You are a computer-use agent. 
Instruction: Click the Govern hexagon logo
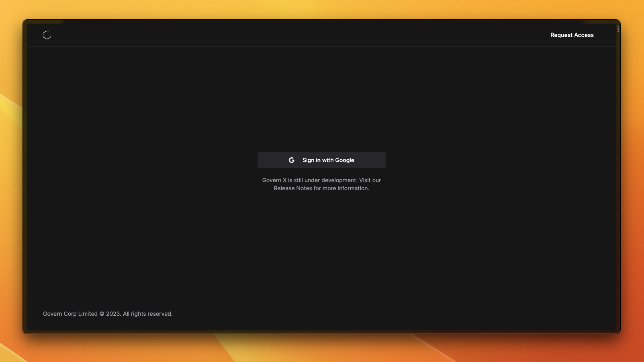tap(47, 35)
